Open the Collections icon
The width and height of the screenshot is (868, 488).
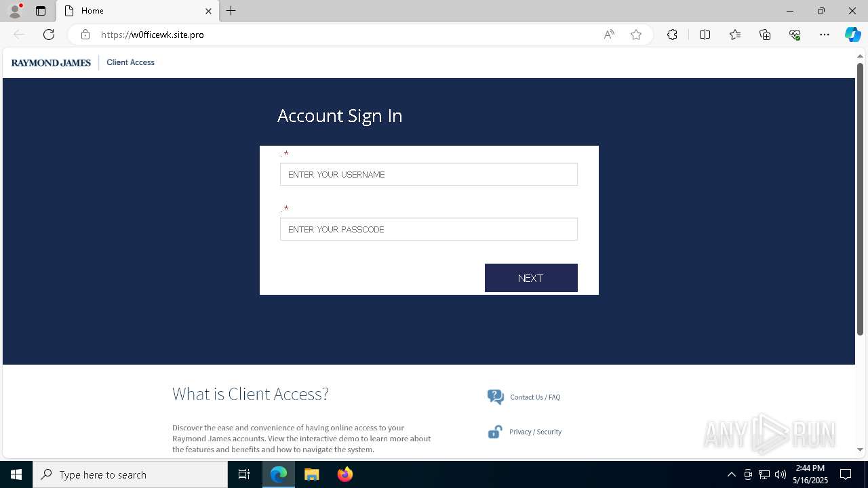765,35
